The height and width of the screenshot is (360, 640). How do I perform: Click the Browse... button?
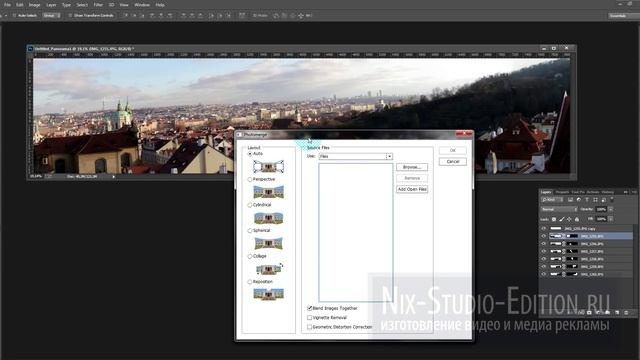(412, 167)
